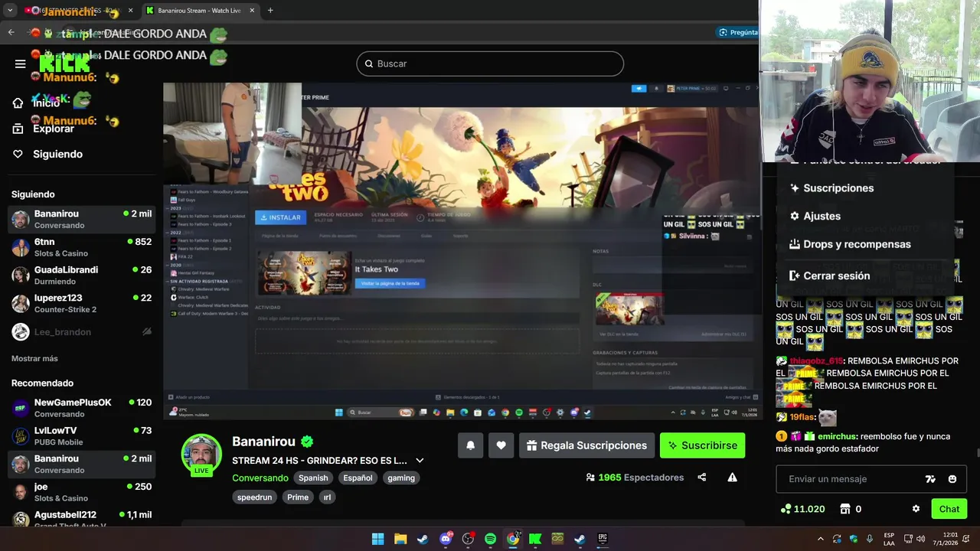This screenshot has height=551, width=980.
Task: Click the report warning triangle icon
Action: [x=732, y=478]
